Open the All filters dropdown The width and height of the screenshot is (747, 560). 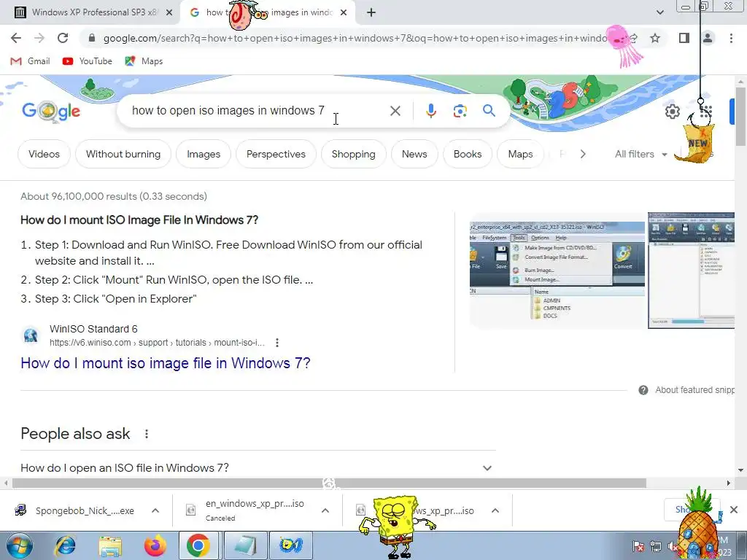coord(640,155)
